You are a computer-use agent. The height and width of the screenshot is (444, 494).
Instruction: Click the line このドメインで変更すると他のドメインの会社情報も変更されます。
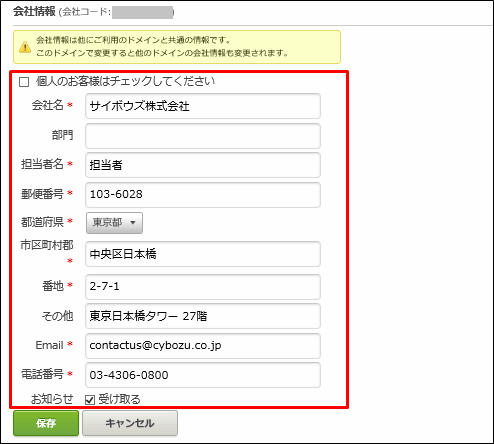coord(162,53)
